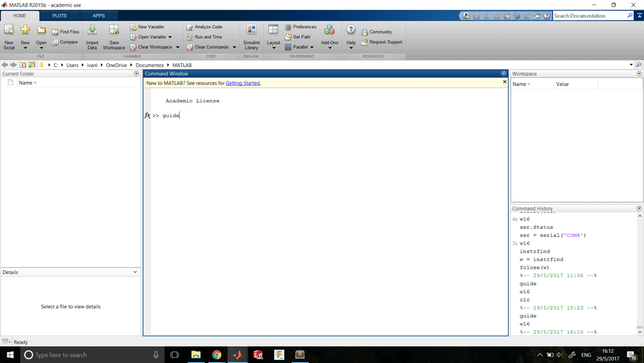Run Analyze Code
Viewport: 644px width, 363px height.
click(x=204, y=26)
